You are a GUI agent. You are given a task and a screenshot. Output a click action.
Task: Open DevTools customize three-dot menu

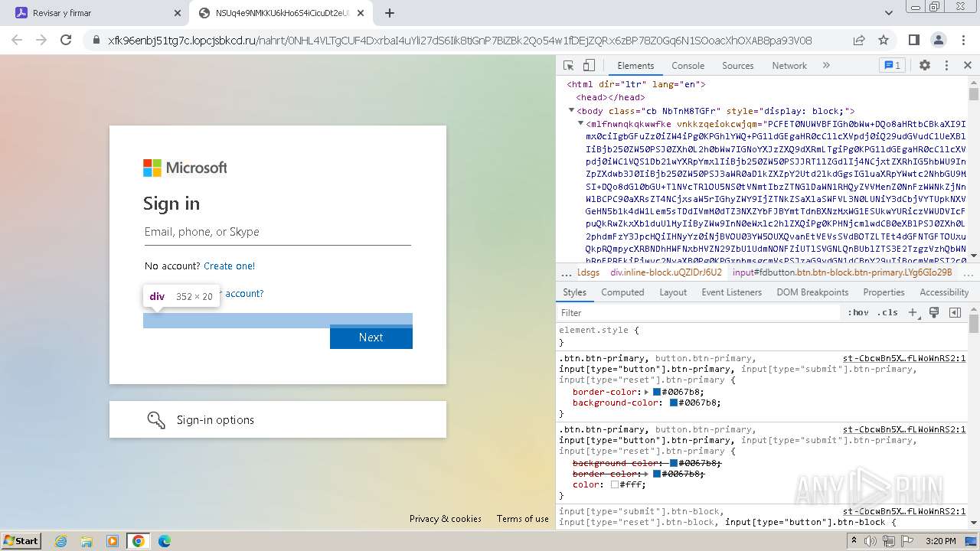click(x=946, y=66)
